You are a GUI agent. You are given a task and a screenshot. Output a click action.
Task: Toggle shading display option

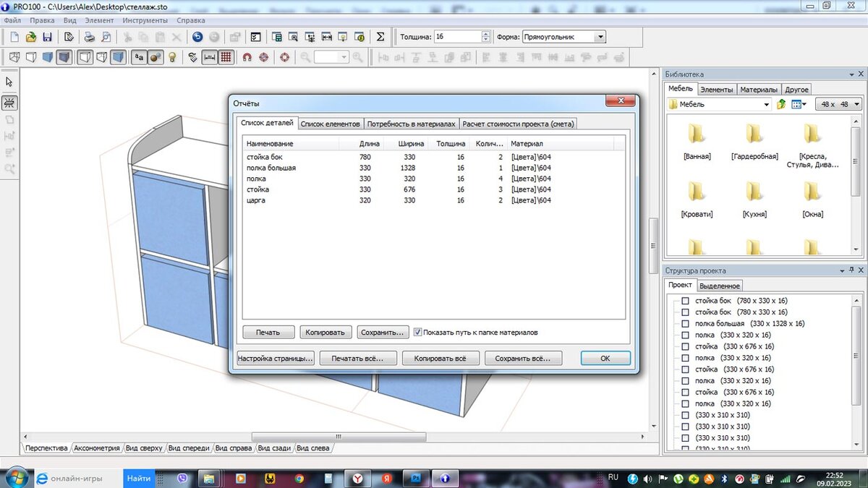pos(118,57)
